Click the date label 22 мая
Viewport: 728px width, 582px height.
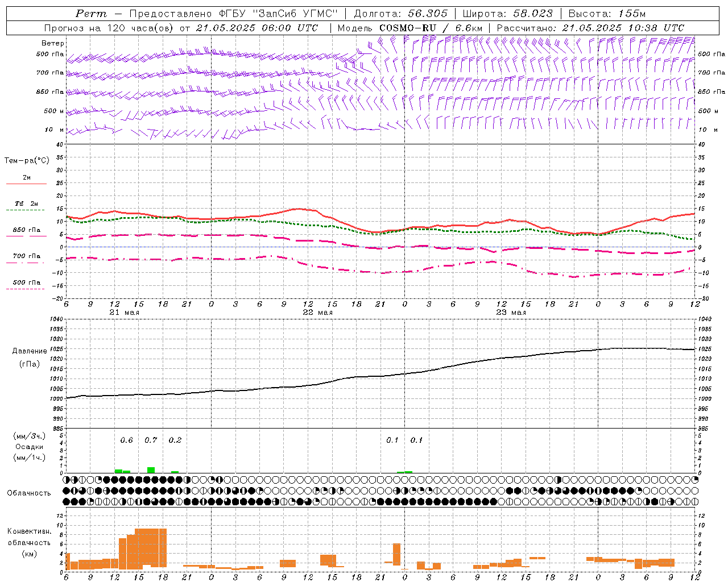(x=317, y=313)
